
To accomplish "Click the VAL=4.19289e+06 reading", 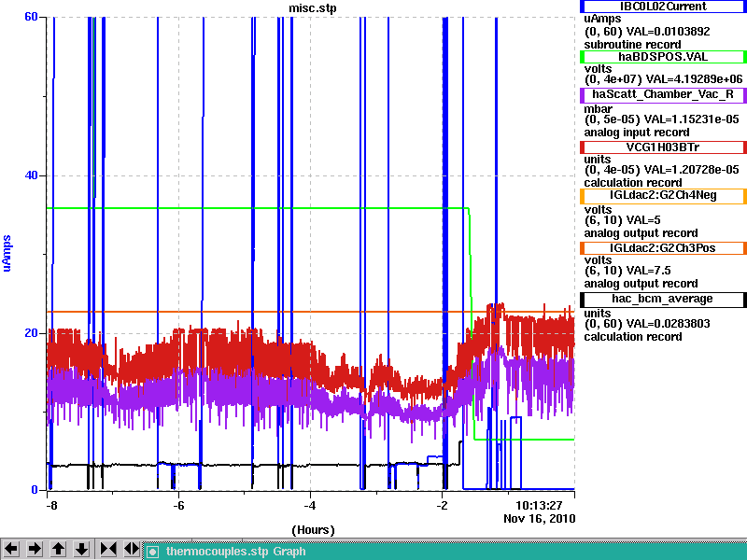I will point(694,79).
